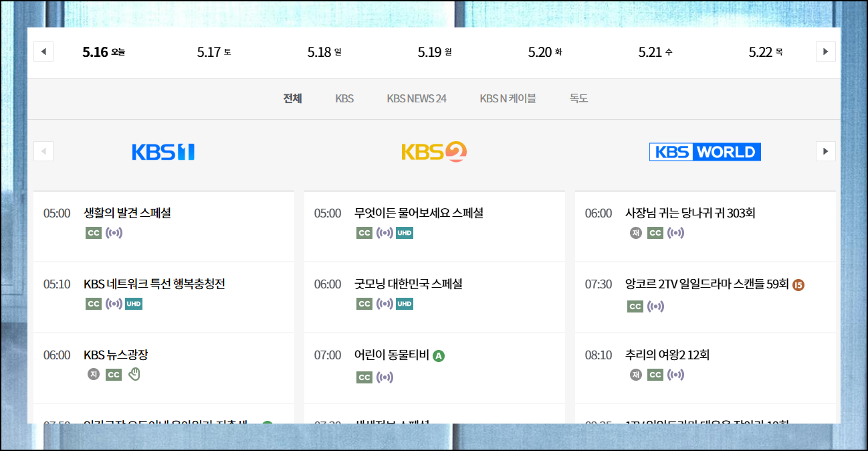Screen dimensions: 868x451
Task: Switch to the KBS NEWS 24 filter
Action: [417, 98]
